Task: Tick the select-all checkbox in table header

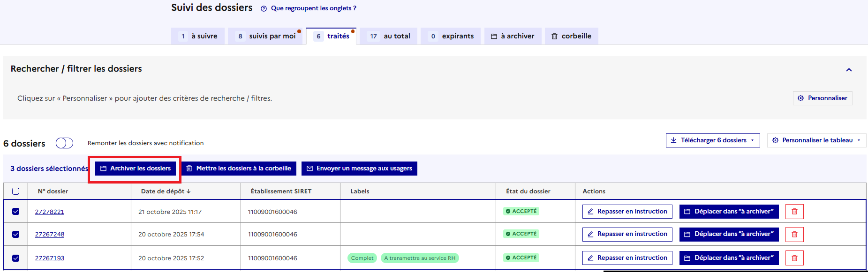Action: [x=16, y=191]
